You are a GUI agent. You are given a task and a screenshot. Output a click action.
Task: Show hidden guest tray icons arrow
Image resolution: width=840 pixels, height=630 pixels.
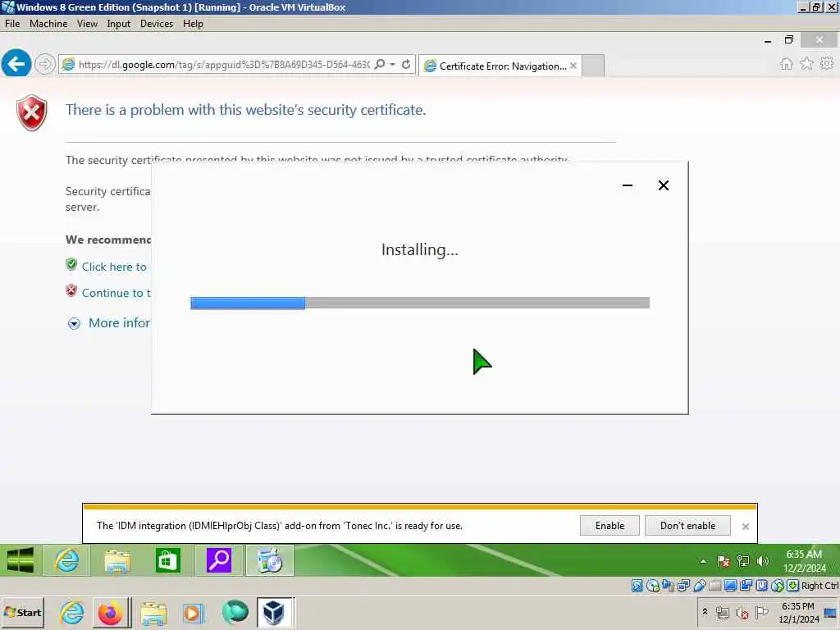coord(703,561)
